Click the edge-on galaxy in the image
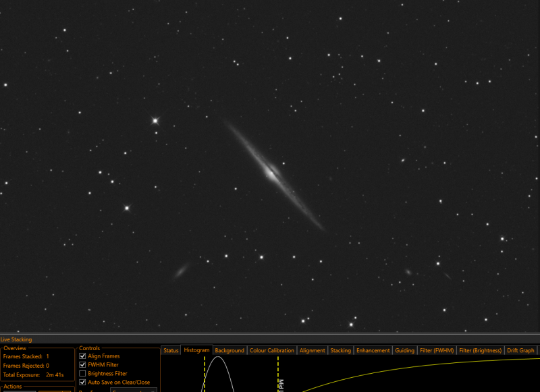 [273, 174]
